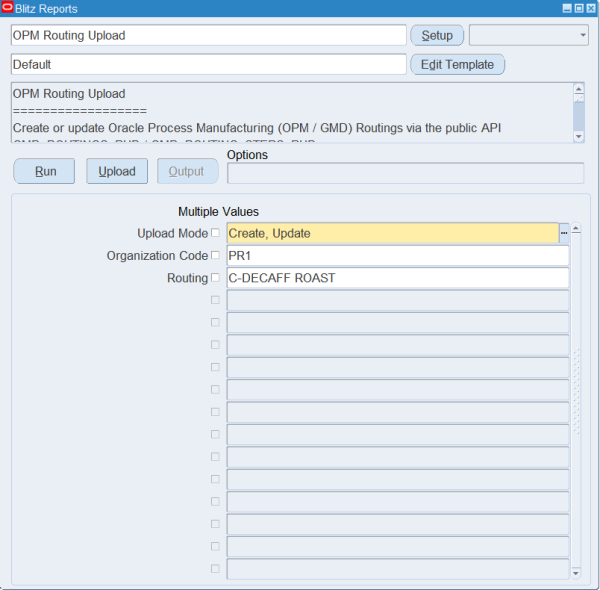Screen dimensions: 600x590
Task: Click the 'Organization Code' label
Action: [157, 255]
